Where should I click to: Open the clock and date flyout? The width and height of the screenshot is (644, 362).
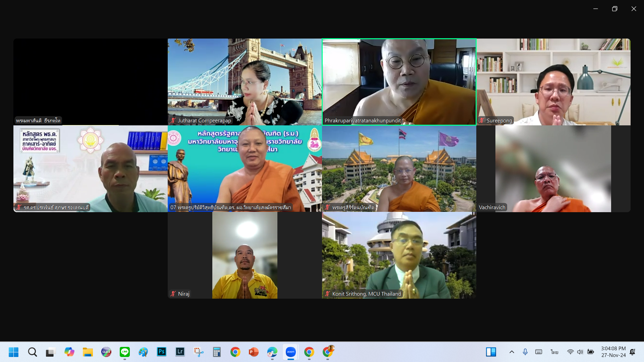613,352
